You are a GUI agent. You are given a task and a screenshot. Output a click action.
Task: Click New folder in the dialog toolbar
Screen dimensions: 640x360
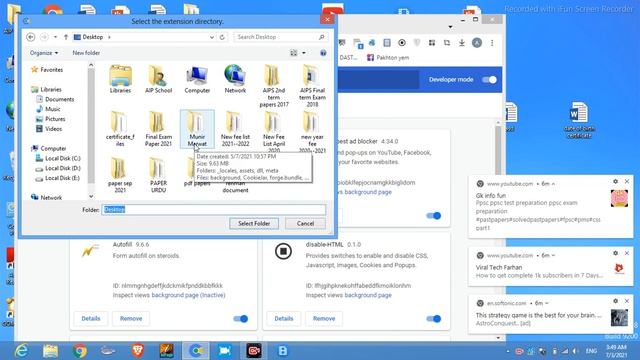tap(86, 53)
